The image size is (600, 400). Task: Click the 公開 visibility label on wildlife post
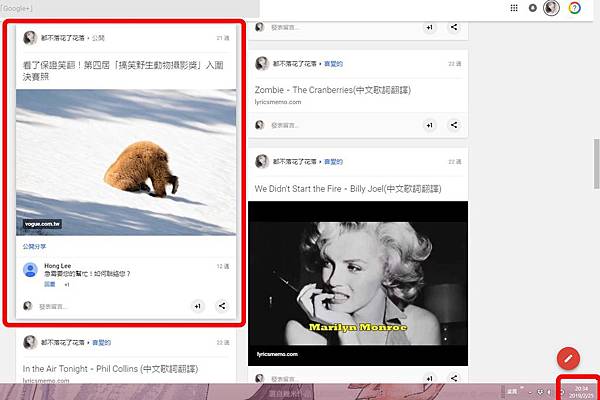pyautogui.click(x=98, y=38)
